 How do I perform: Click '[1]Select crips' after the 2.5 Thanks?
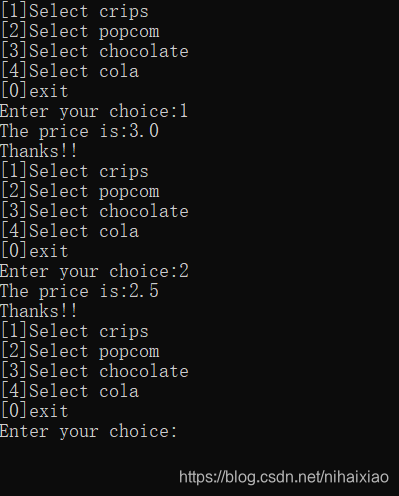75,332
